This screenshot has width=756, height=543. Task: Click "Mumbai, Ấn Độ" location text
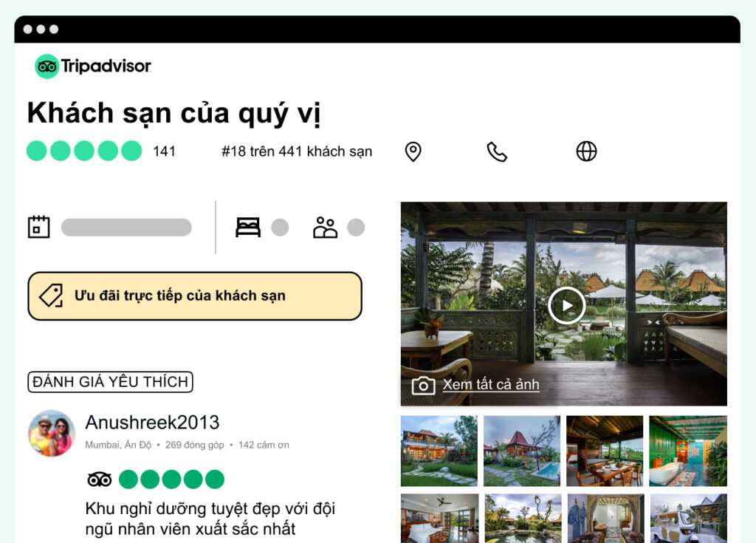[x=118, y=445]
